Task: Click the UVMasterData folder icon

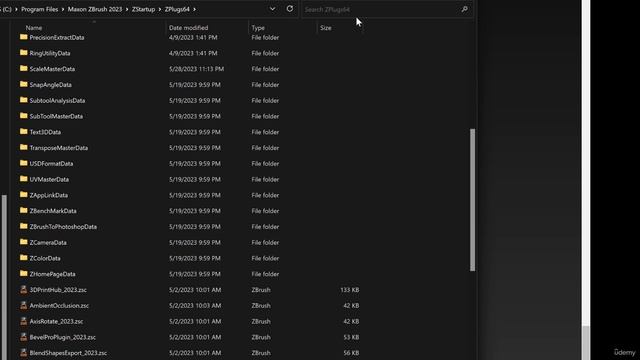Action: pyautogui.click(x=24, y=179)
